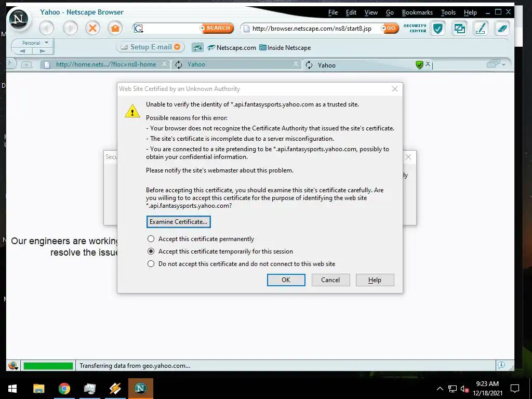Open Setup E-mail dropdown arrow
Viewport: 532px width, 399px height.
177,47
